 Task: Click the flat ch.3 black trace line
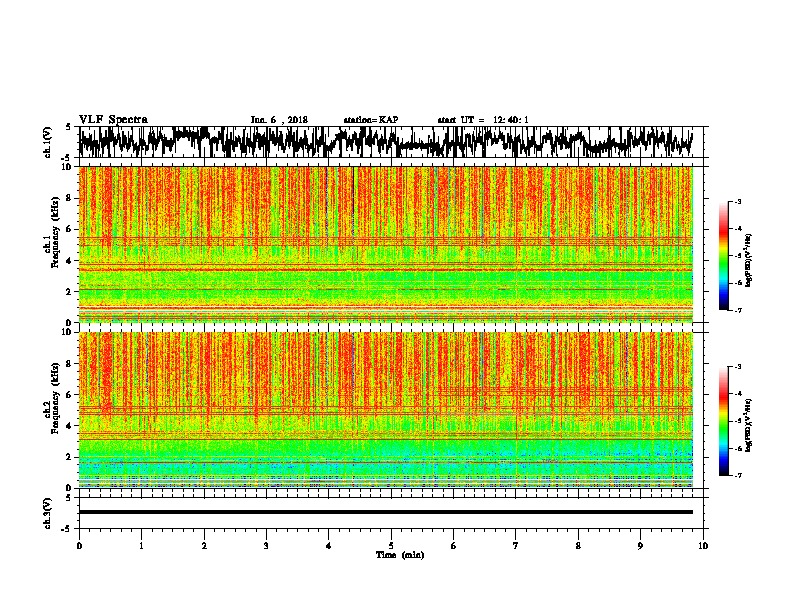click(385, 512)
